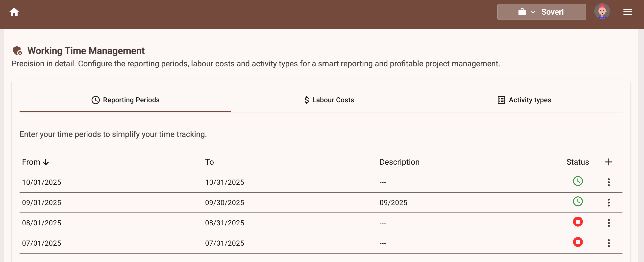644x262 pixels.
Task: Add a new reporting period with plus
Action: pyautogui.click(x=609, y=162)
